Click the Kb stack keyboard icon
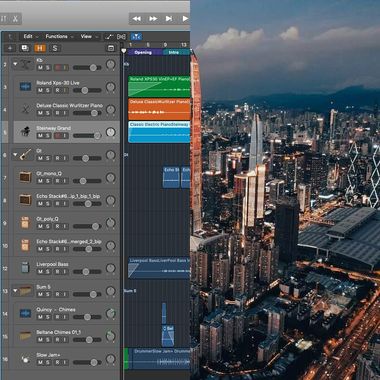380x380 pixels. pos(25,64)
